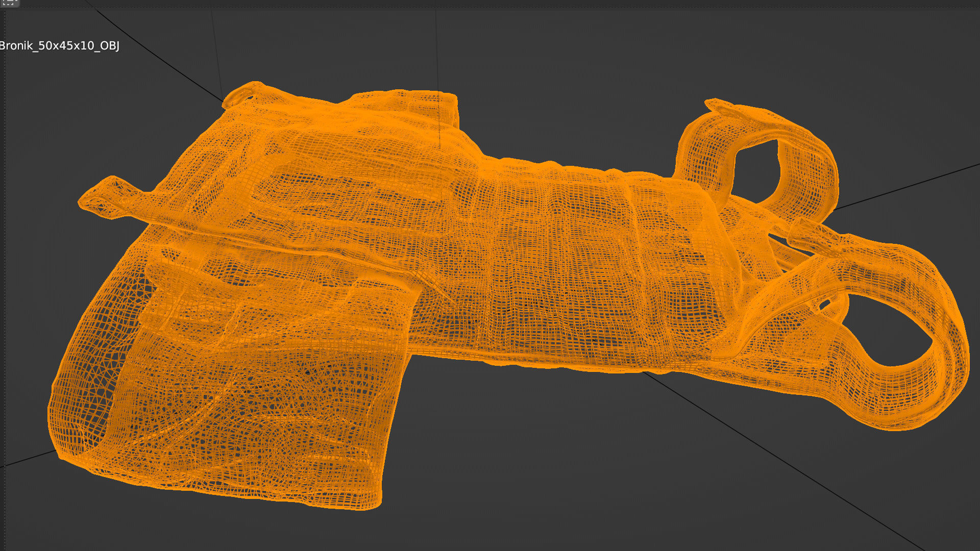Viewport: 980px width, 551px height.
Task: Select the Select Box tool icon
Action: point(9,3)
